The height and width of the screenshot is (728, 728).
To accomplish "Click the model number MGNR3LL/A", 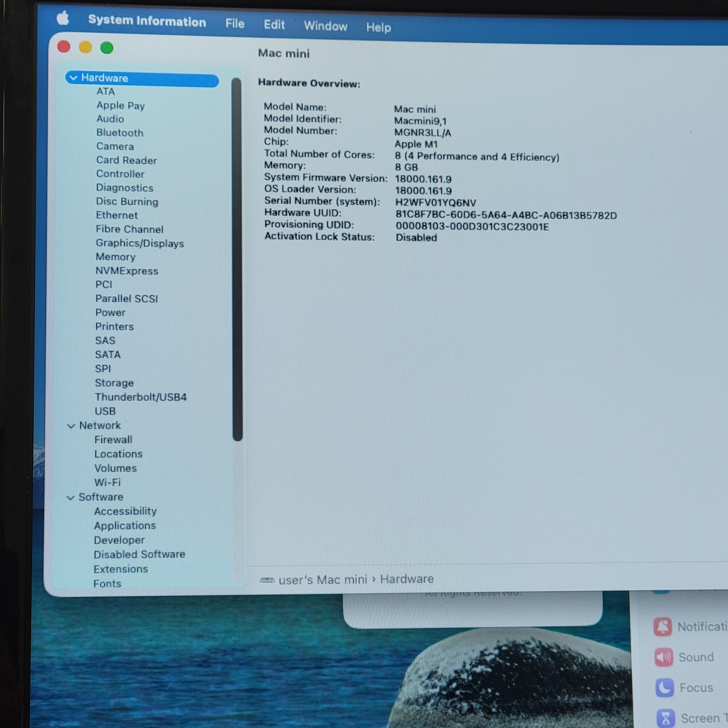I will tap(423, 133).
